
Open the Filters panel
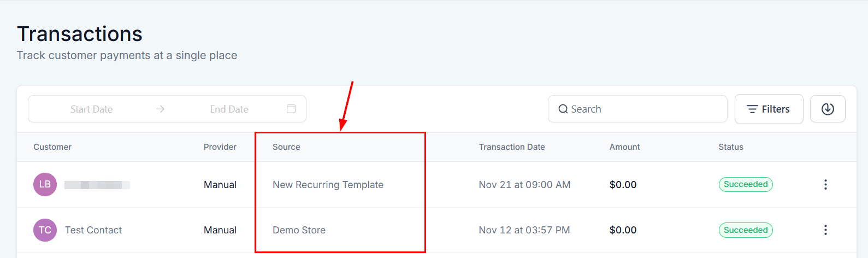pos(769,109)
